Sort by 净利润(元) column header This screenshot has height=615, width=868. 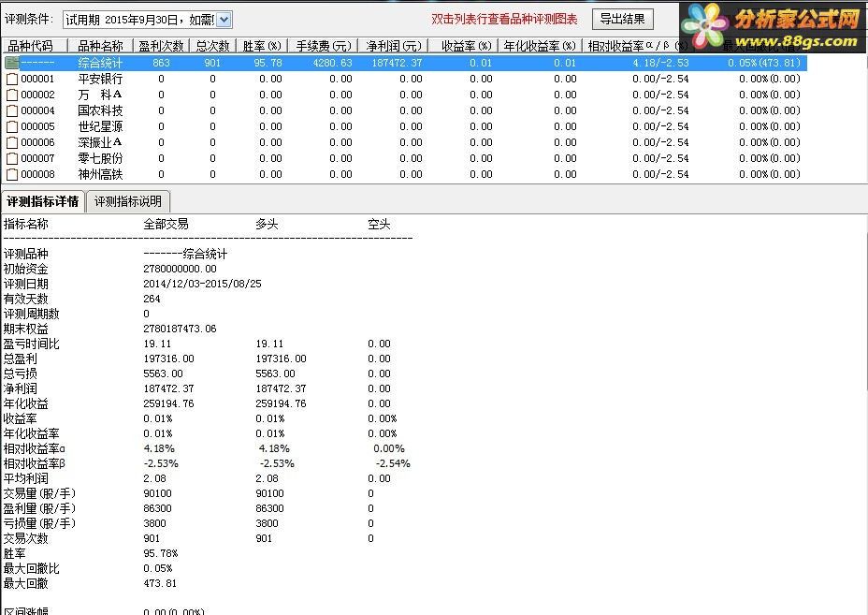[394, 46]
